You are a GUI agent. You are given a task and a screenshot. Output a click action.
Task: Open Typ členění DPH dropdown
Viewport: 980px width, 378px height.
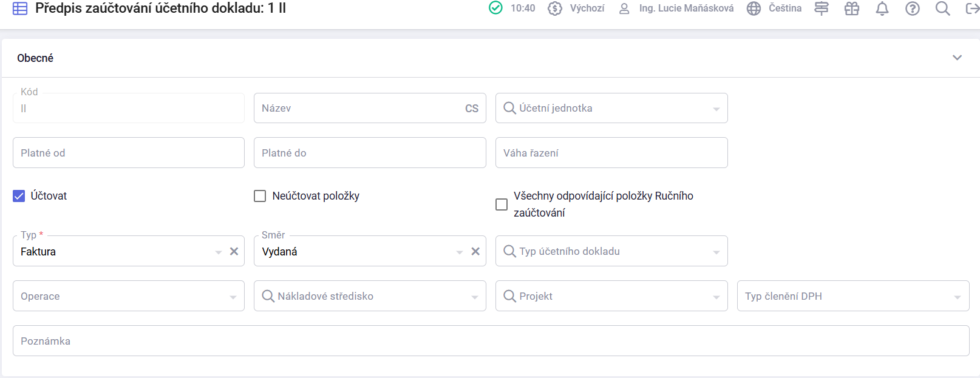[853, 296]
